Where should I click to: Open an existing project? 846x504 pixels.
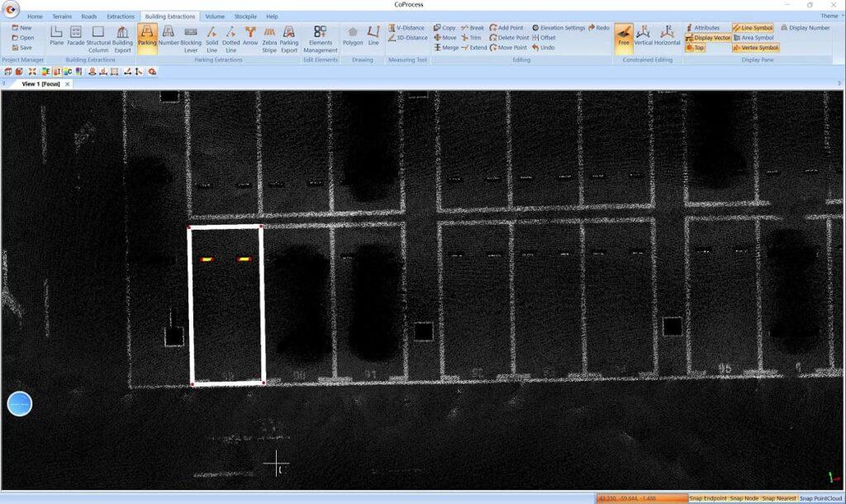click(25, 37)
